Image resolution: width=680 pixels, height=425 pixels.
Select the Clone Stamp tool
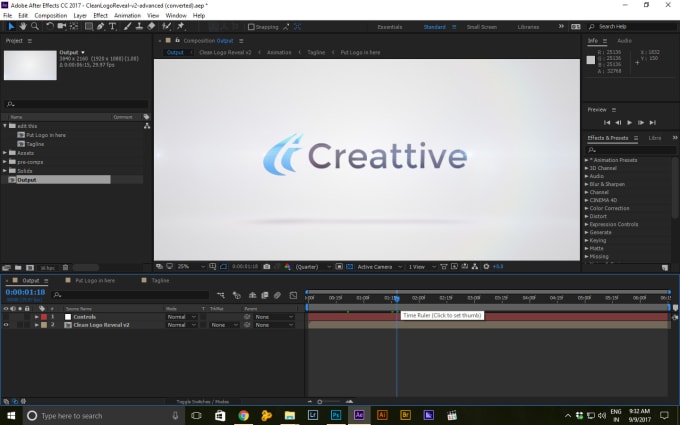pyautogui.click(x=139, y=26)
